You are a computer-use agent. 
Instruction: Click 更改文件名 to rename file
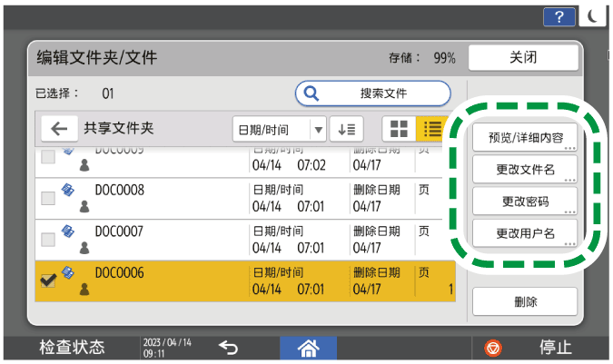coord(524,170)
